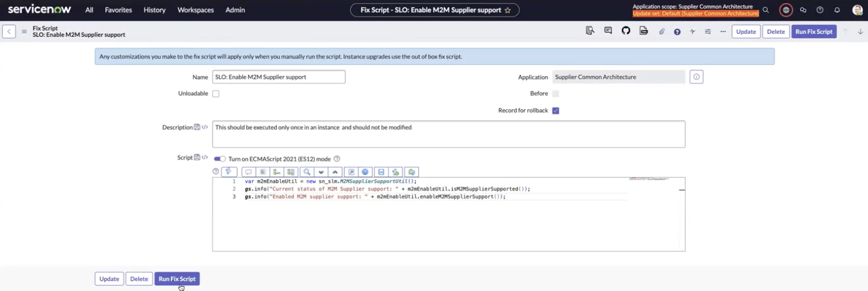Toggle the Before checkbox
This screenshot has height=291, width=868.
556,94
